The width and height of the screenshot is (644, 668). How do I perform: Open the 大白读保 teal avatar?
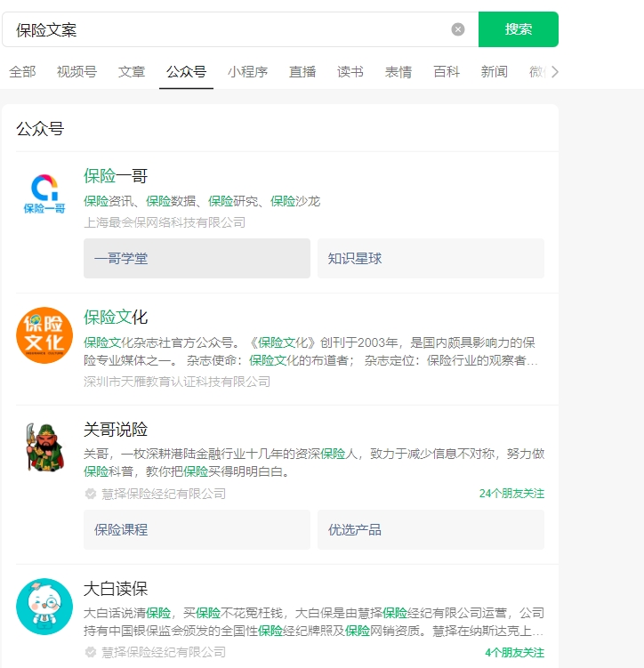(44, 607)
